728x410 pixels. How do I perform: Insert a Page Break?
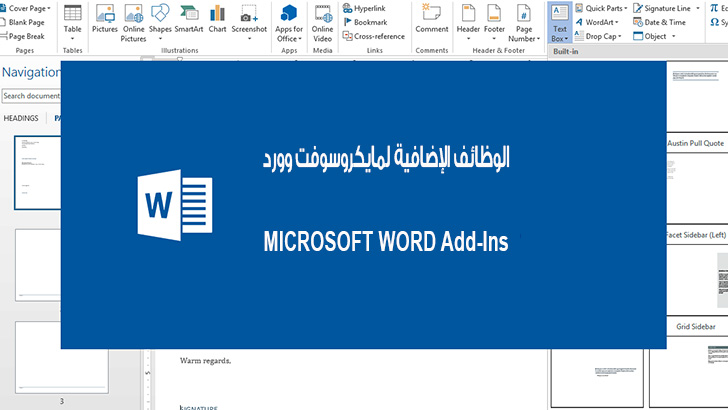(x=22, y=36)
